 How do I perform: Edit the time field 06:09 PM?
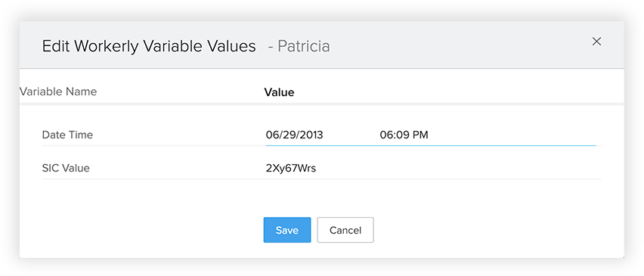pyautogui.click(x=404, y=135)
